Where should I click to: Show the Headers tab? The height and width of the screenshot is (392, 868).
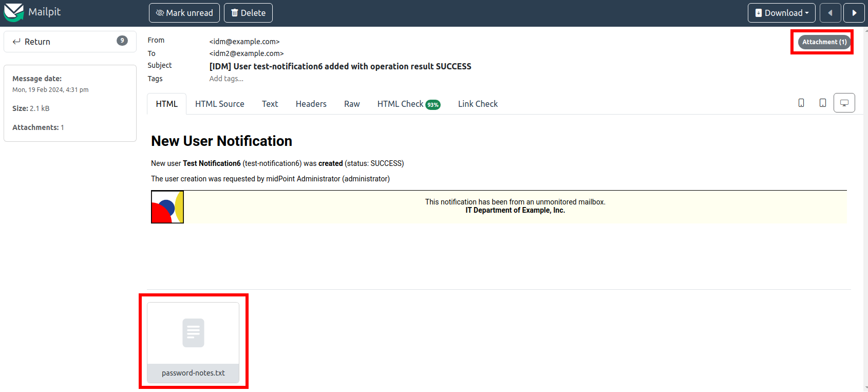(311, 104)
